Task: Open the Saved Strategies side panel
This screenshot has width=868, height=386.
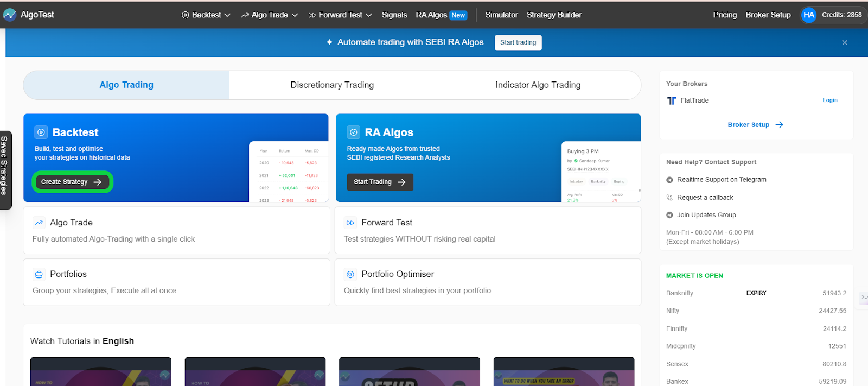Action: coord(5,169)
